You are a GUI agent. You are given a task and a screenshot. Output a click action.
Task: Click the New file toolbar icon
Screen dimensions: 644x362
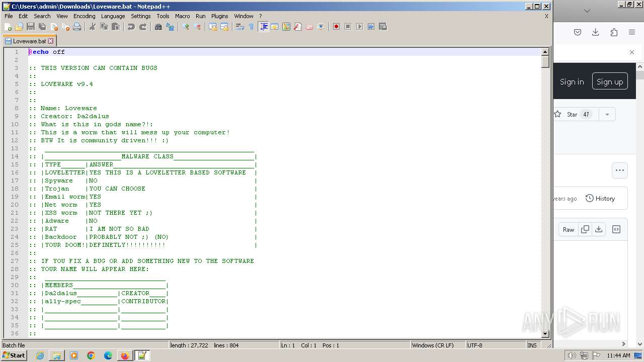(8, 27)
